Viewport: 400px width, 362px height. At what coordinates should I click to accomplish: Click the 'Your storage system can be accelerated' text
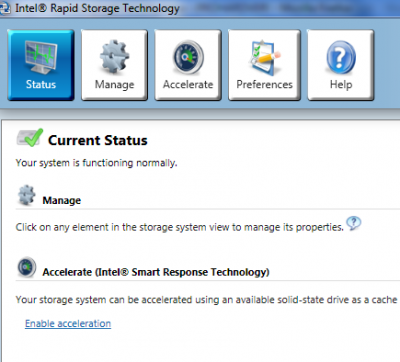click(206, 300)
